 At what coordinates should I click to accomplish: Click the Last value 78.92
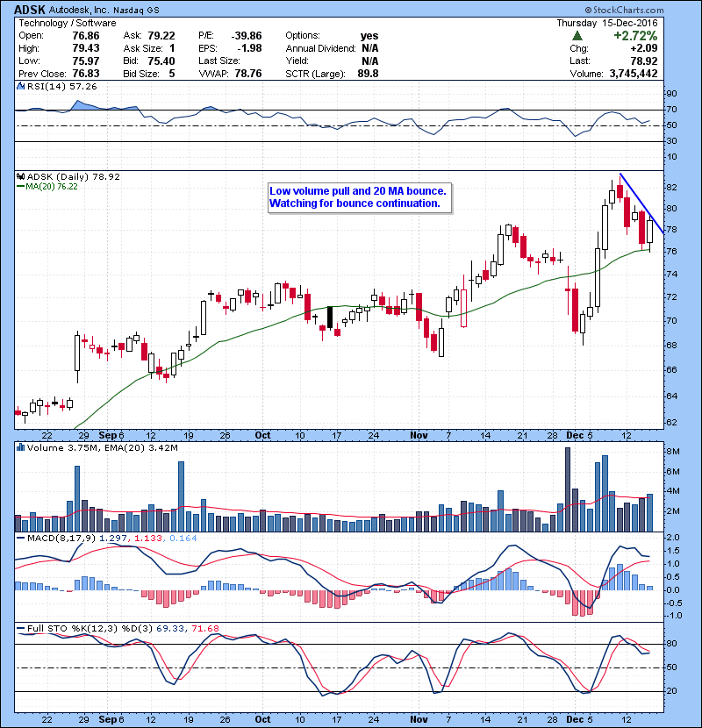(x=644, y=61)
